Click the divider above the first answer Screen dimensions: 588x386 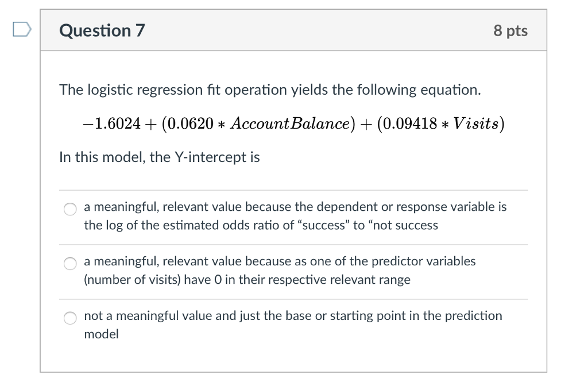tap(293, 188)
